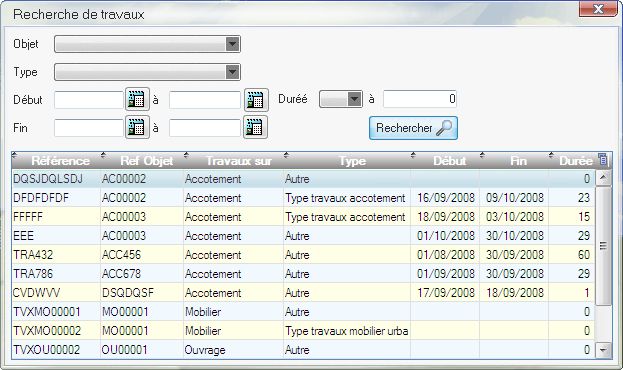Click the OU00001 Ref Objet cell

click(142, 350)
